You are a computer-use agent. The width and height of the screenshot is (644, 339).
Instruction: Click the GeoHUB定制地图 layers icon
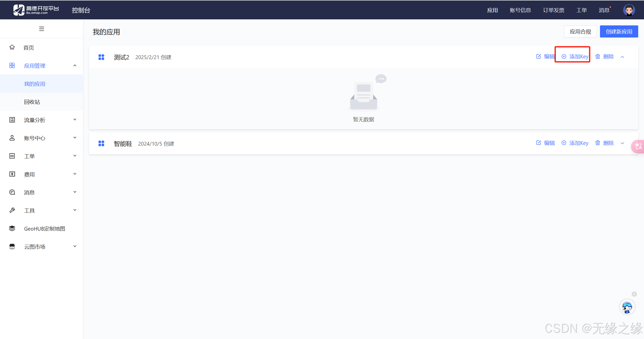point(12,228)
